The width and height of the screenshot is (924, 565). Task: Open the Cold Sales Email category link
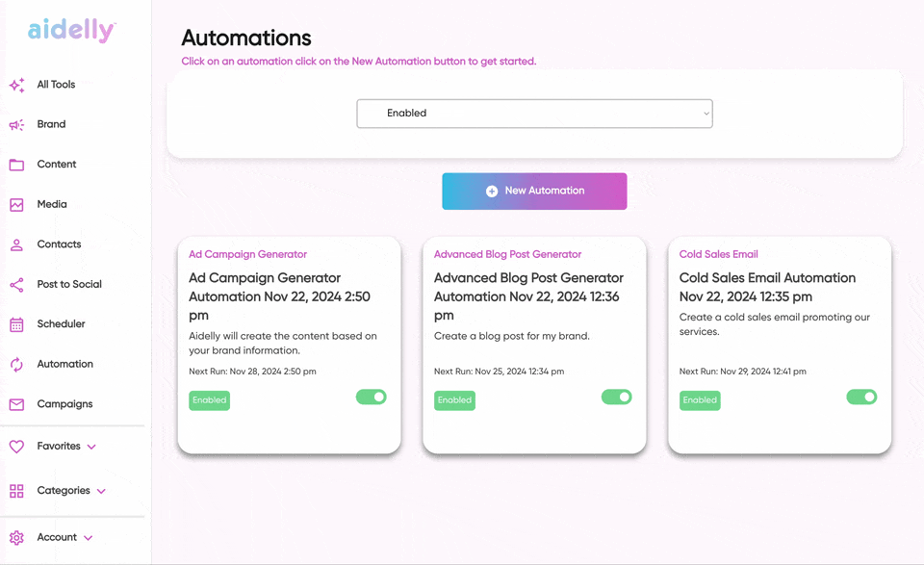718,254
